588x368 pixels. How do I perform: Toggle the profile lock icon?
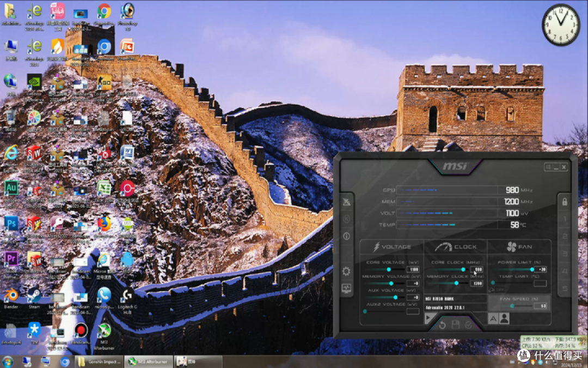point(565,202)
